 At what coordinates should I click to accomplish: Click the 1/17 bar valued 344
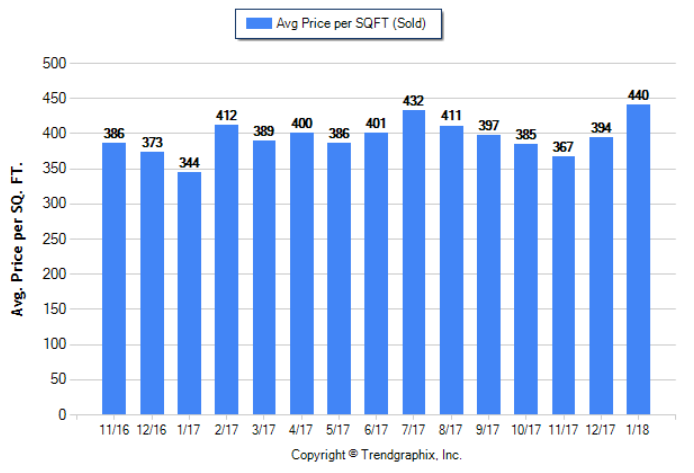click(189, 293)
